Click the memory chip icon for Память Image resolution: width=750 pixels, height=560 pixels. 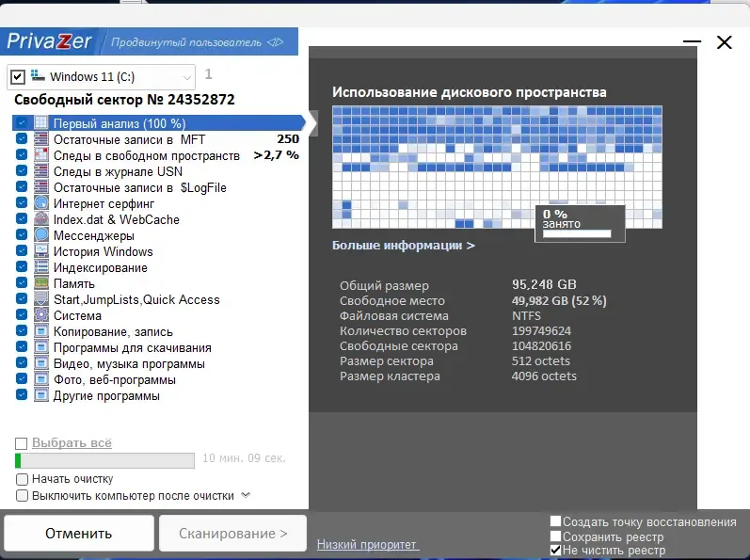coord(41,283)
